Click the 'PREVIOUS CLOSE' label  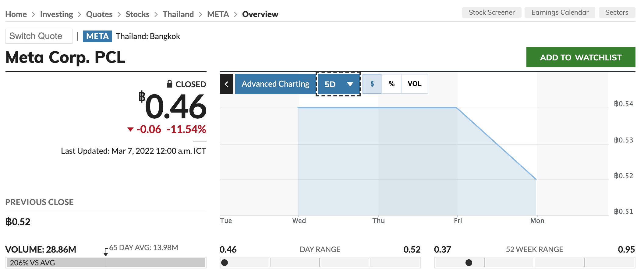(40, 202)
